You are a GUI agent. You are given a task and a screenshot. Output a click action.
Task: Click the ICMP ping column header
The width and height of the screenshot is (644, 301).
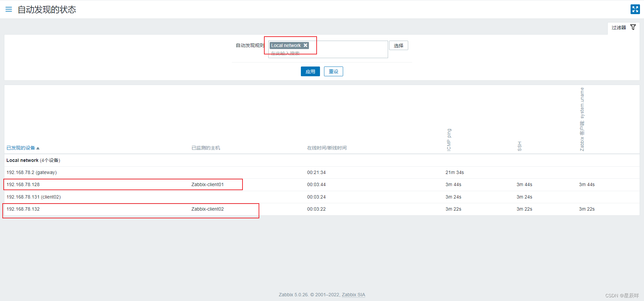pos(449,140)
